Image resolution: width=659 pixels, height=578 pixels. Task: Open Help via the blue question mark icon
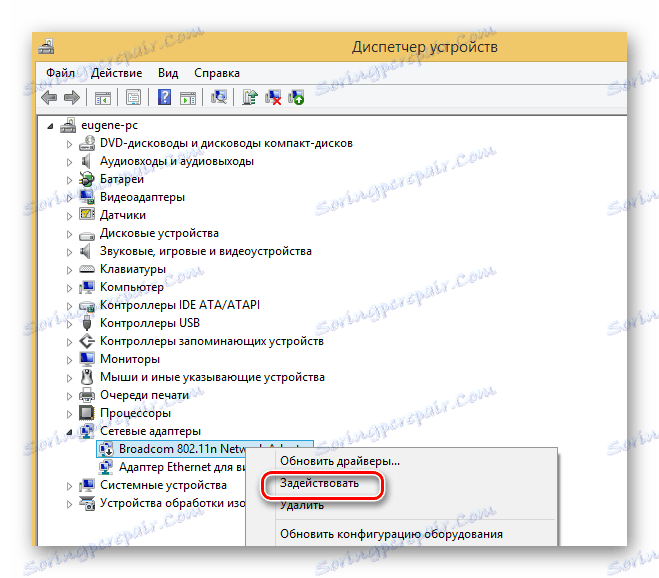164,98
